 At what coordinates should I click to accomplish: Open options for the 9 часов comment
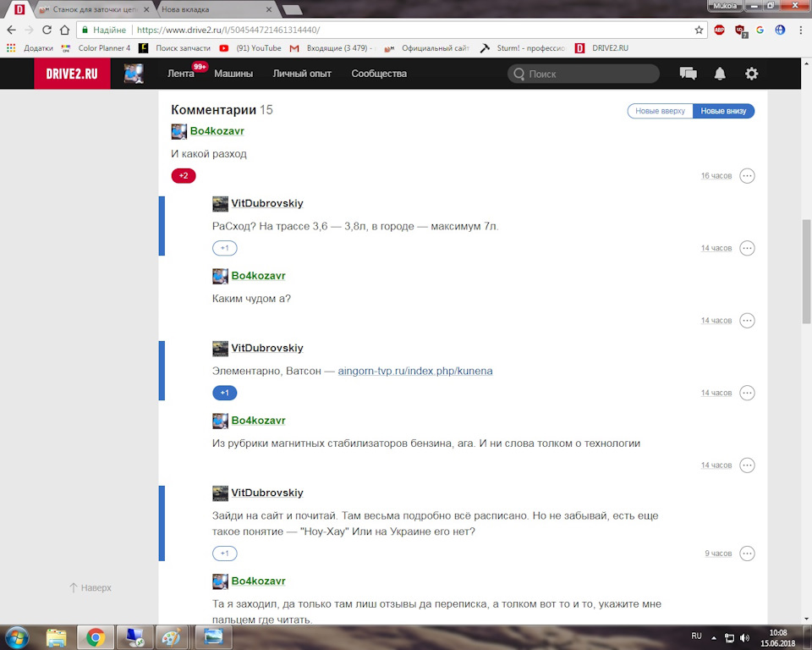pos(747,554)
